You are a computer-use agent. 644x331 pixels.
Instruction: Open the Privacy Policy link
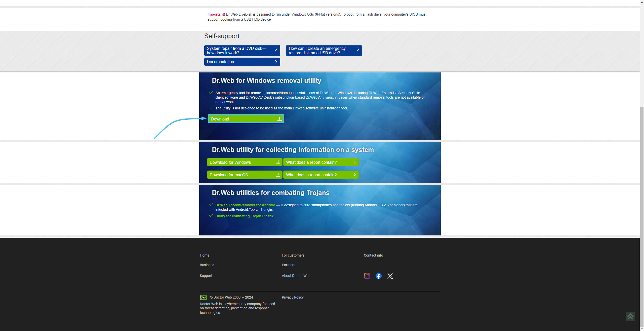point(293,297)
